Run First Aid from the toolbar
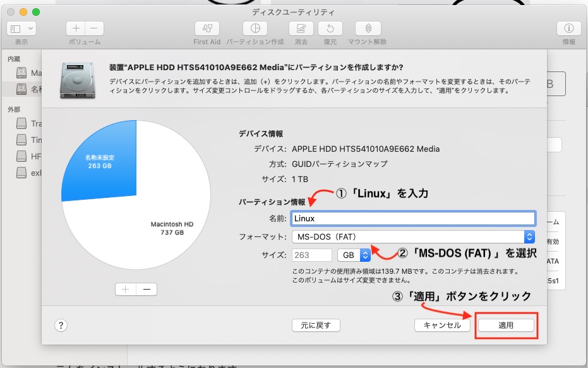Viewport: 588px width, 368px height. (x=207, y=28)
